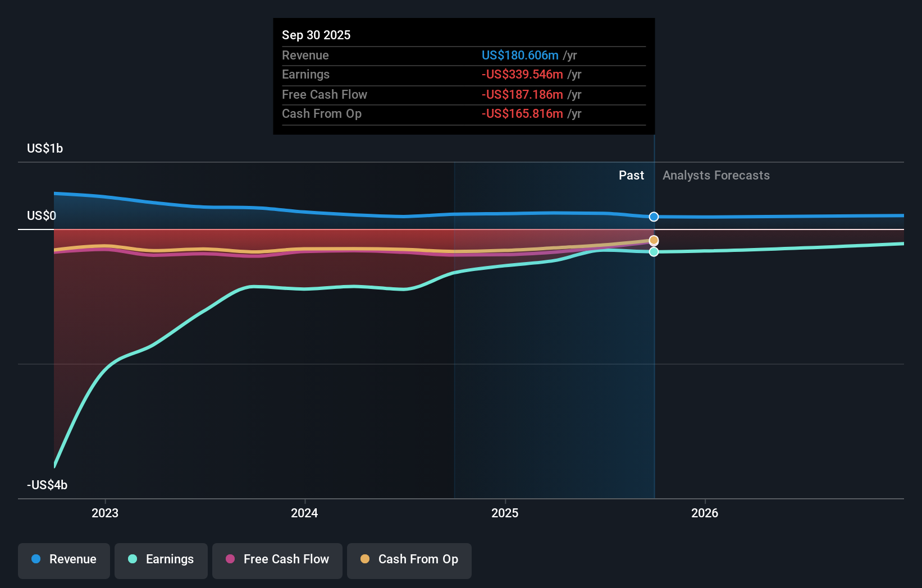922x588 pixels.
Task: Click the blue Revenue legend dot
Action: (36, 559)
